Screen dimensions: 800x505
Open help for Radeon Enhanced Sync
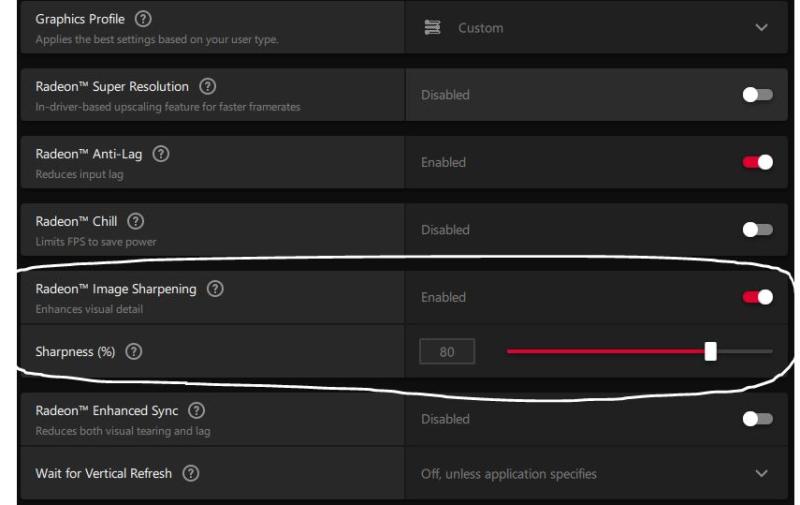tap(196, 411)
